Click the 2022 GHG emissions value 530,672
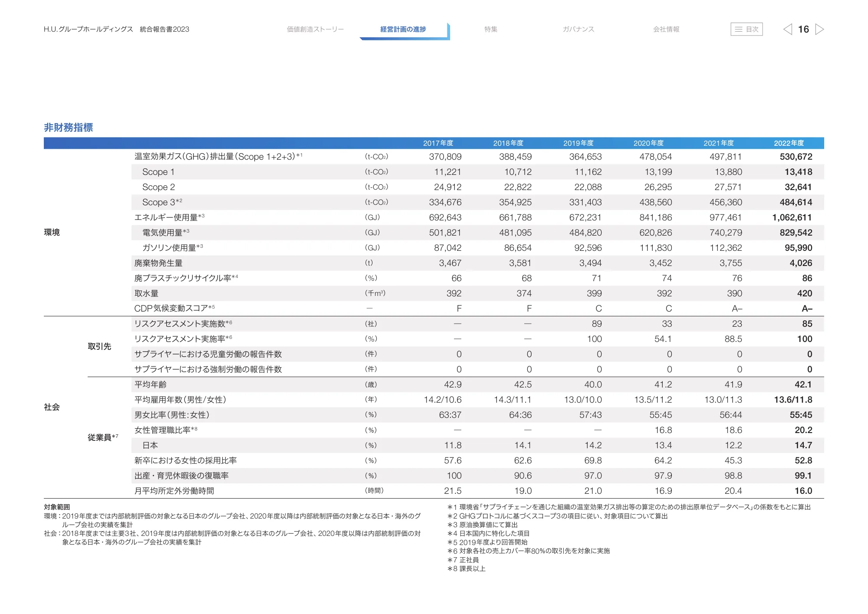Image resolution: width=868 pixels, height=614 pixels. coord(796,157)
